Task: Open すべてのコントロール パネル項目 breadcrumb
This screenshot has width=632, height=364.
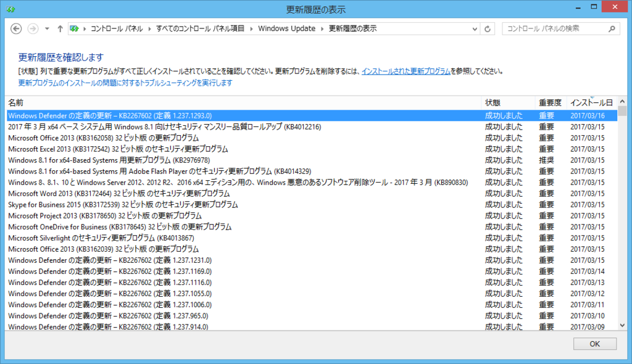Action: [201, 28]
